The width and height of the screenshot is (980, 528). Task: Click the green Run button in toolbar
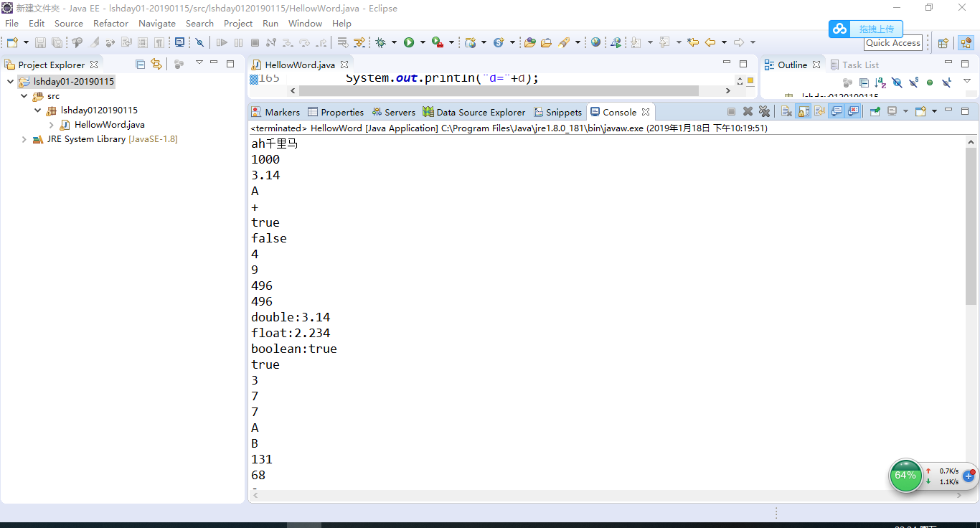point(409,43)
